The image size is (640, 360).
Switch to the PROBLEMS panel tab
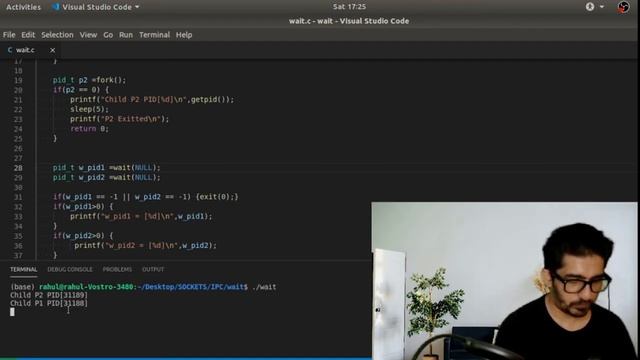click(117, 269)
